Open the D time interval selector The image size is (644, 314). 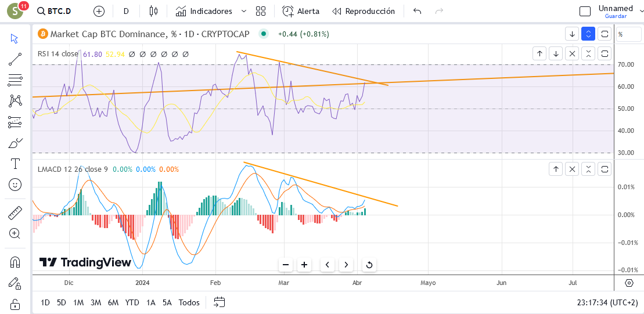tap(126, 11)
